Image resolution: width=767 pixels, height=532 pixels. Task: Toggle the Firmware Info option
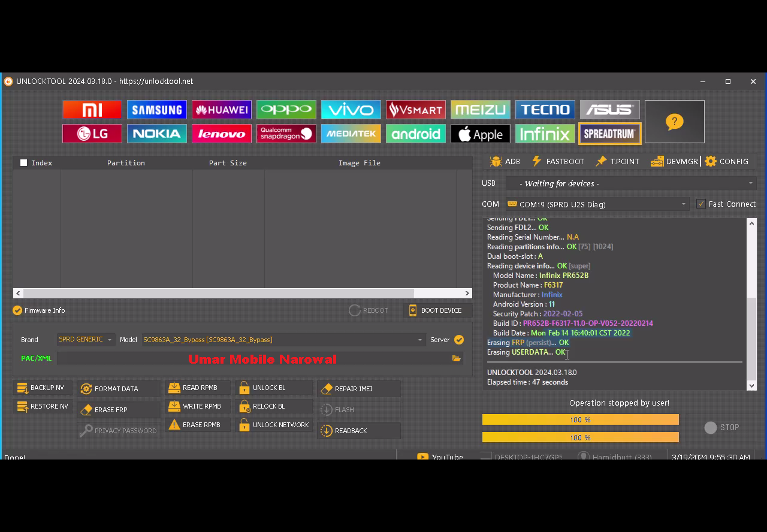pos(39,310)
